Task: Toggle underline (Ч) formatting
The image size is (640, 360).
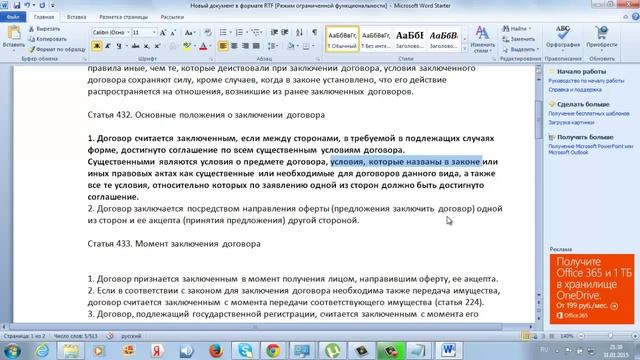Action: pyautogui.click(x=119, y=46)
